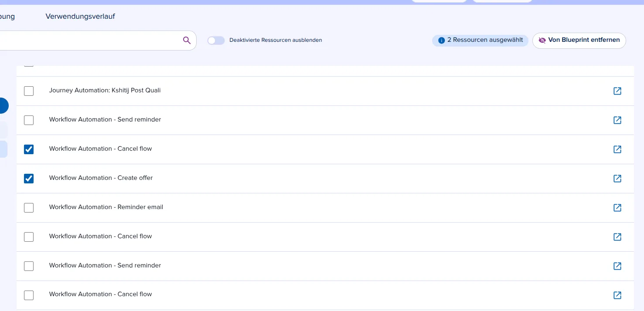Screen dimensions: 644x311
Task: Open the Create offer workflow in new tab
Action: tap(617, 179)
